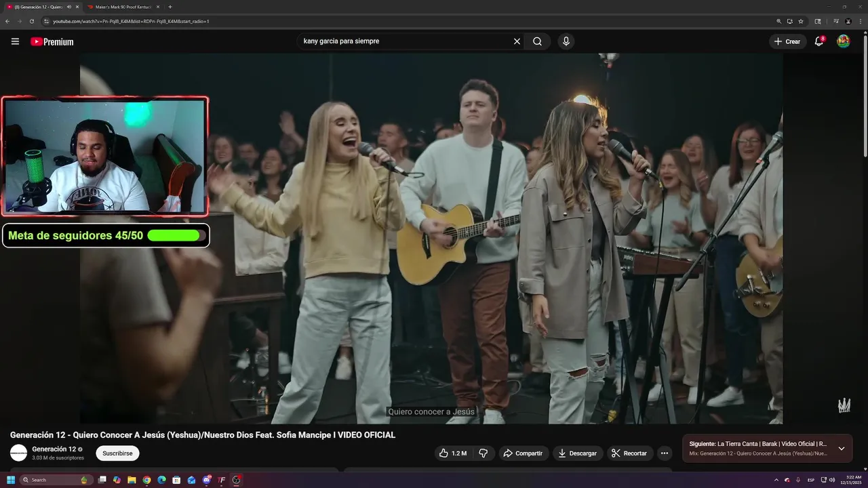The height and width of the screenshot is (488, 868).
Task: Launch Copilot from the taskbar
Action: pyautogui.click(x=117, y=480)
